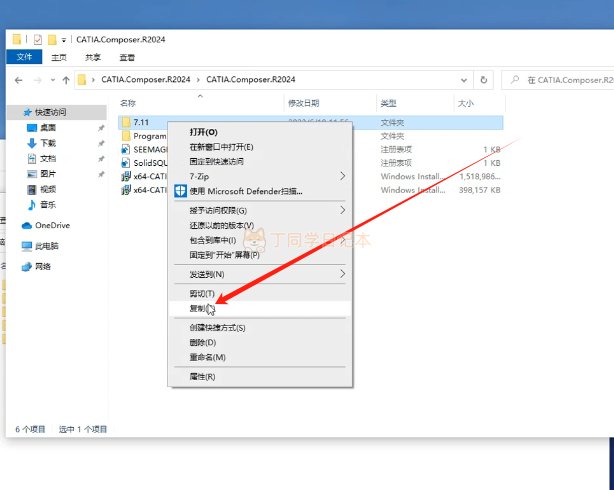Open the 文件 tab
The width and height of the screenshot is (614, 490).
coord(25,58)
